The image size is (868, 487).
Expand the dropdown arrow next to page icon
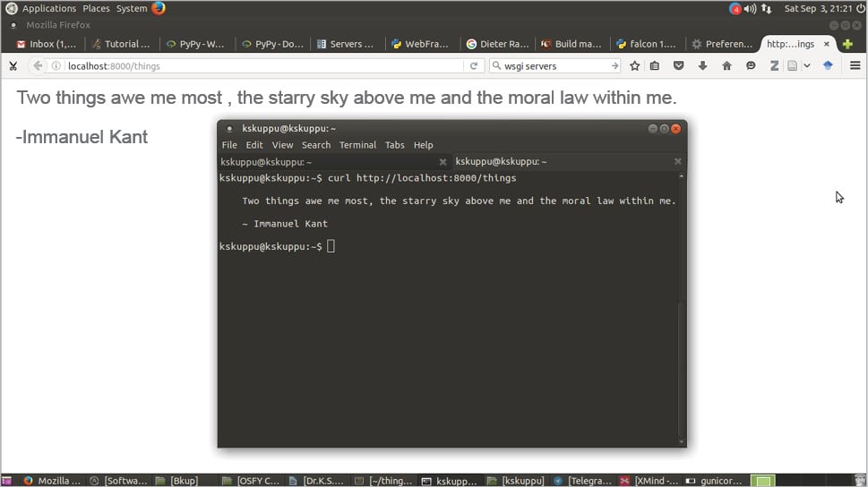806,65
